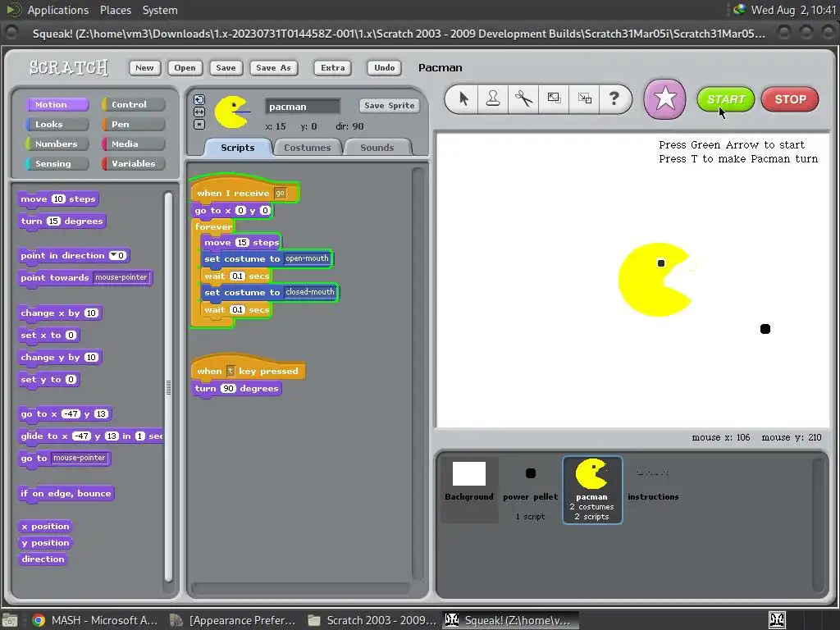Click the Extra button
The height and width of the screenshot is (630, 840).
(333, 67)
